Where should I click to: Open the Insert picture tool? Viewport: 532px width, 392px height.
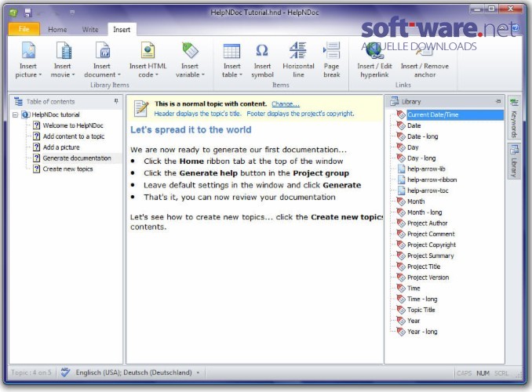tap(28, 60)
